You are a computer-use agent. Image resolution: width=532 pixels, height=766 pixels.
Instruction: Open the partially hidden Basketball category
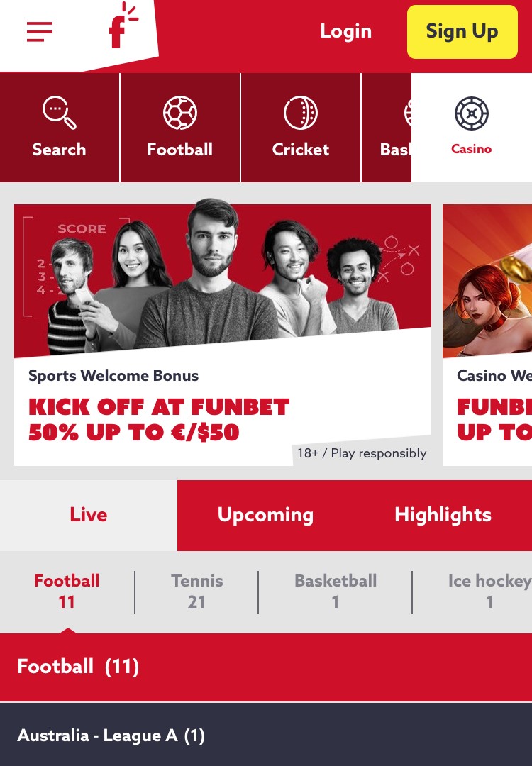[x=387, y=128]
